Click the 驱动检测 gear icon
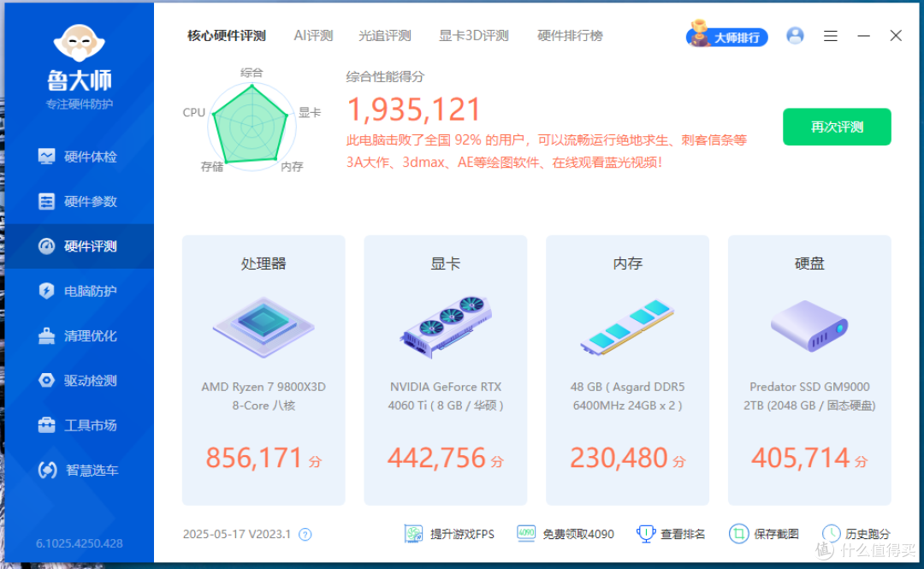The height and width of the screenshot is (569, 924). [x=46, y=380]
